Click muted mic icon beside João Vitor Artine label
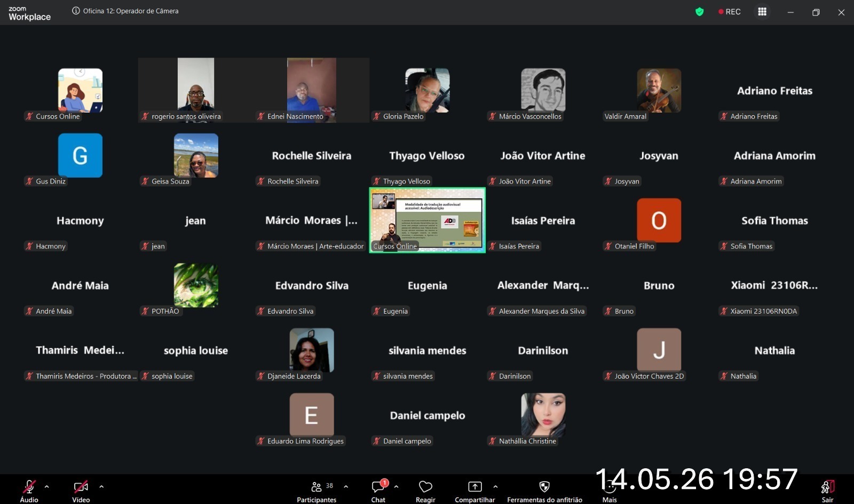This screenshot has width=854, height=504. pyautogui.click(x=492, y=181)
